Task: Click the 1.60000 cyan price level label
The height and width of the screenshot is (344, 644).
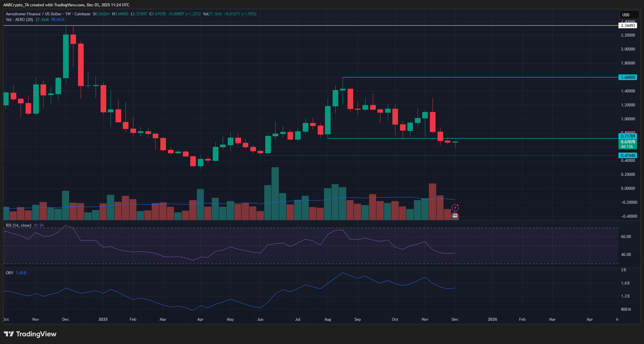Action: pos(628,77)
